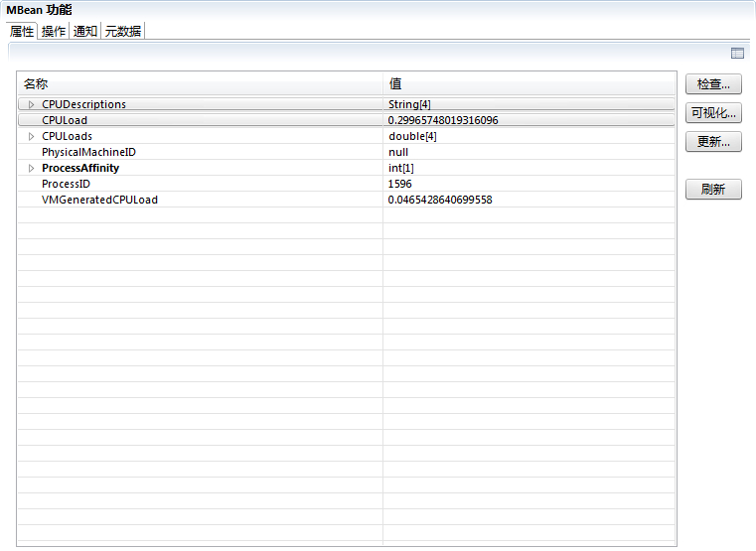This screenshot has height=551, width=756.
Task: Open the 操作 tab
Action: tap(54, 31)
